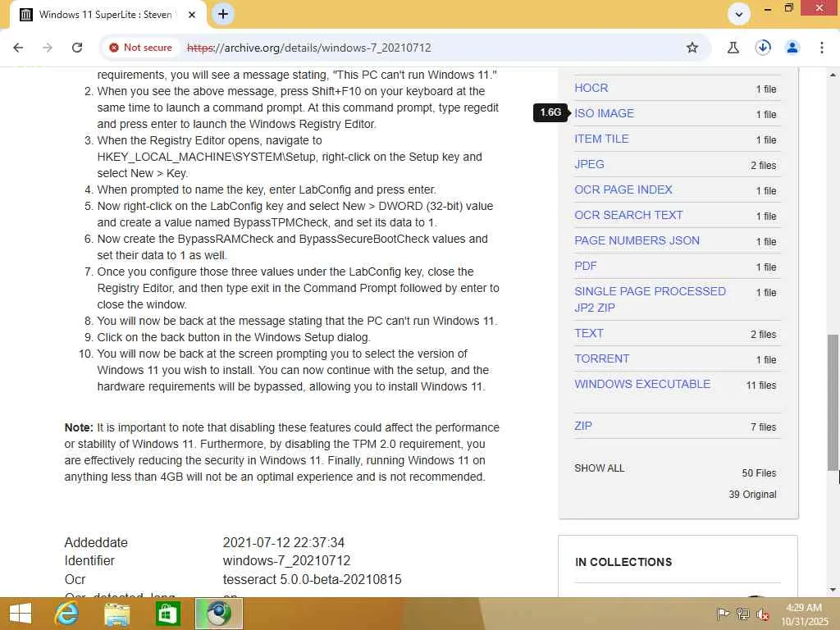Open the Windows Start button
Viewport: 840px width, 630px height.
[21, 614]
